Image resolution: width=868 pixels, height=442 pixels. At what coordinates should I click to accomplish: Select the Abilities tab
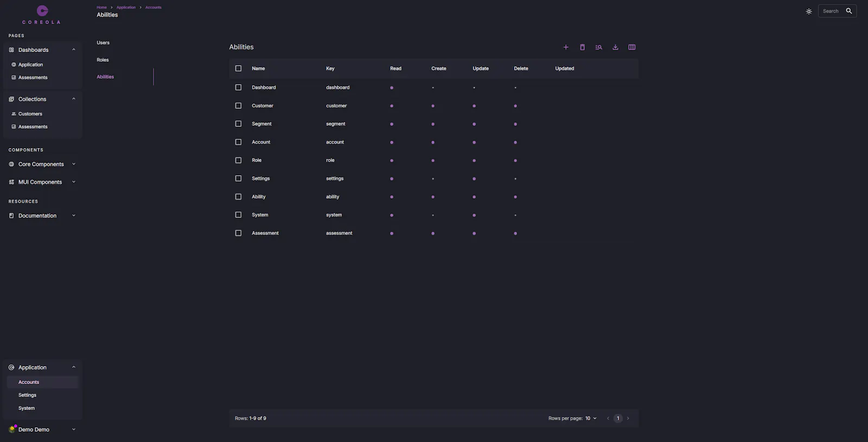click(x=105, y=77)
